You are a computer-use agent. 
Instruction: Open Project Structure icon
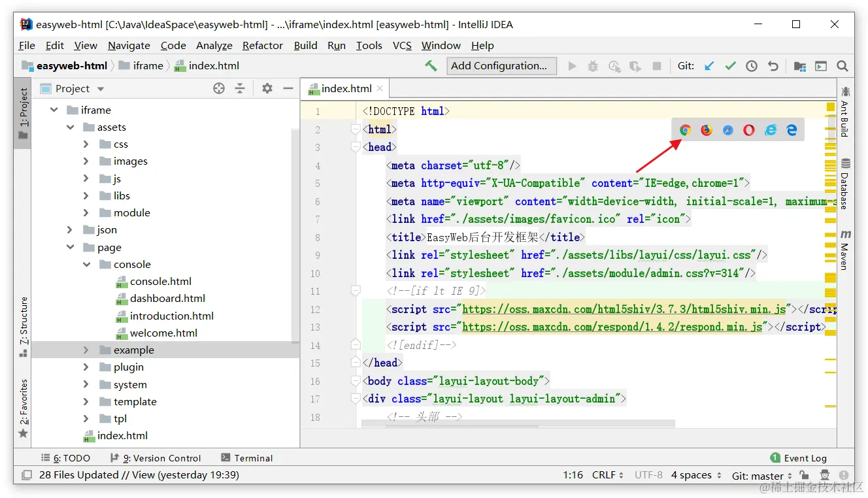tap(799, 66)
